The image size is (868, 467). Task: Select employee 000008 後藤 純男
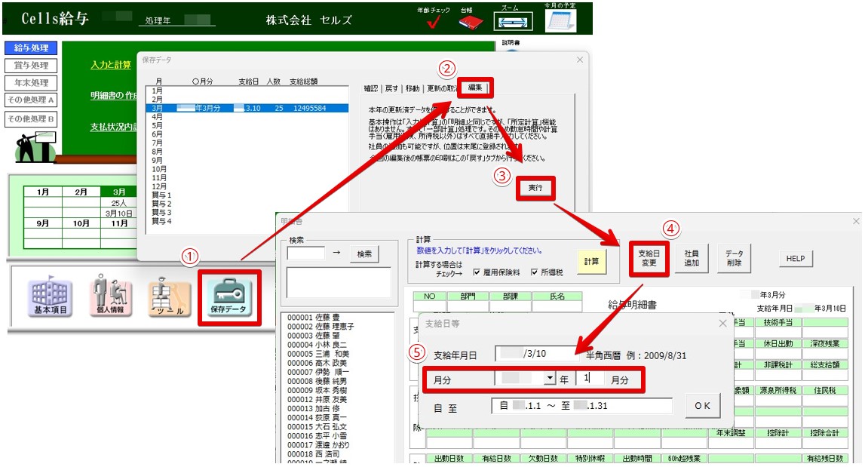click(317, 381)
